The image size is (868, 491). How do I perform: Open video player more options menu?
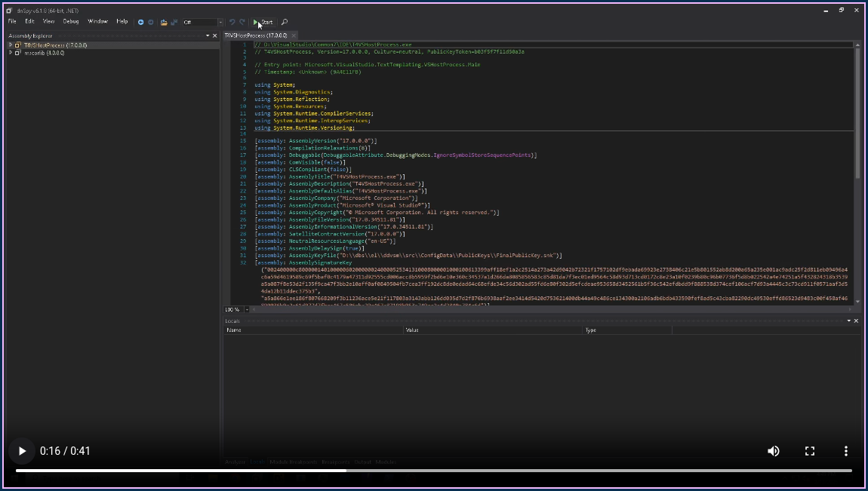coord(845,451)
